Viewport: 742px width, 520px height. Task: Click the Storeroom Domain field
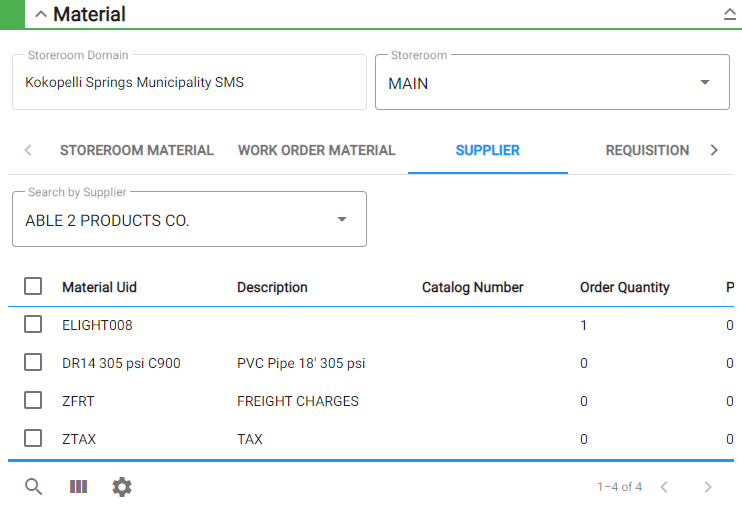click(189, 83)
